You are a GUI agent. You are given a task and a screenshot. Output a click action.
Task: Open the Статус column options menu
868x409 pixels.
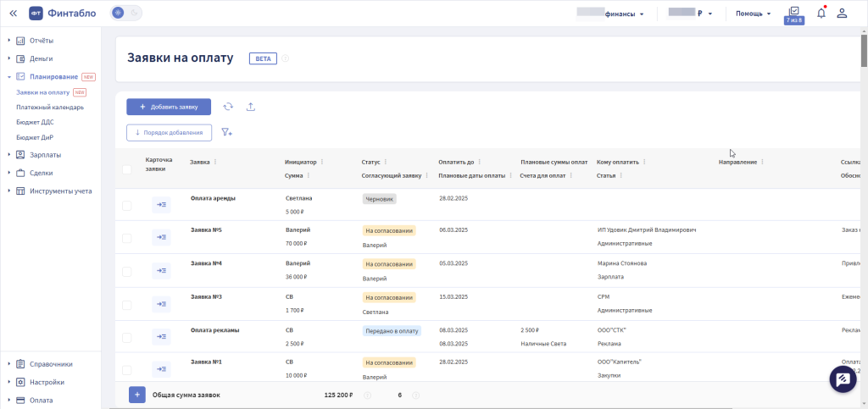(386, 162)
